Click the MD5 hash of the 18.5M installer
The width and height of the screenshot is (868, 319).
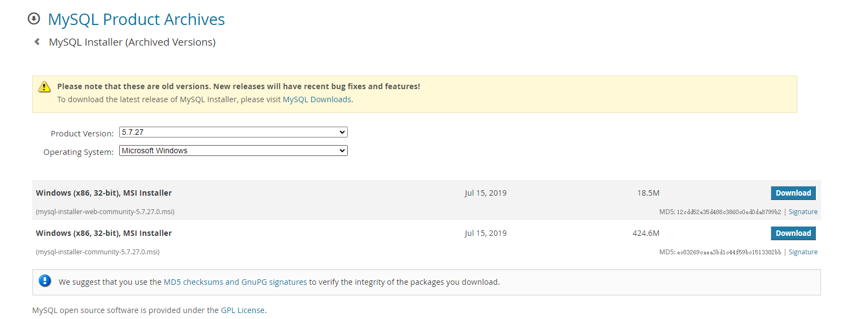point(729,212)
